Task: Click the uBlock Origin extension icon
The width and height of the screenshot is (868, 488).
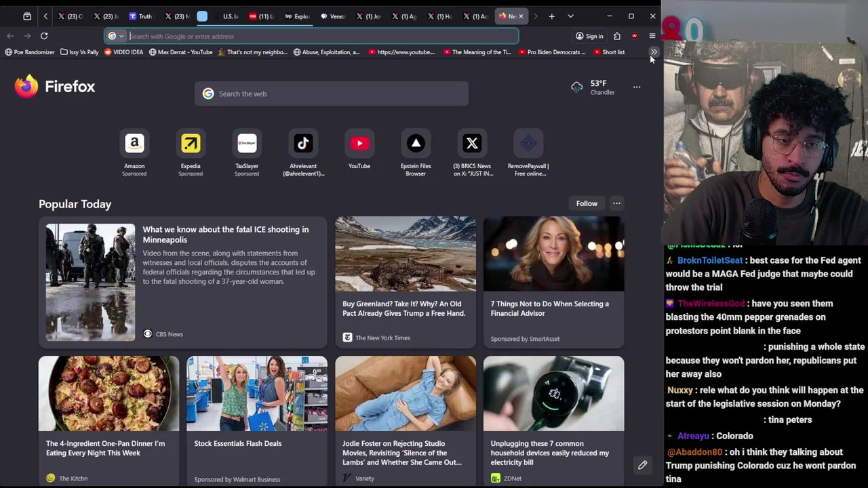Action: coord(634,36)
